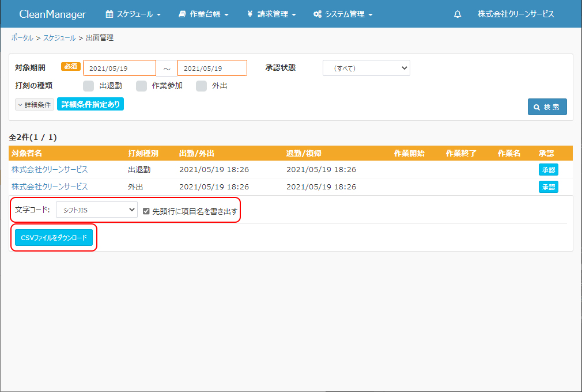Open the 文字コード dropdown

[97, 210]
